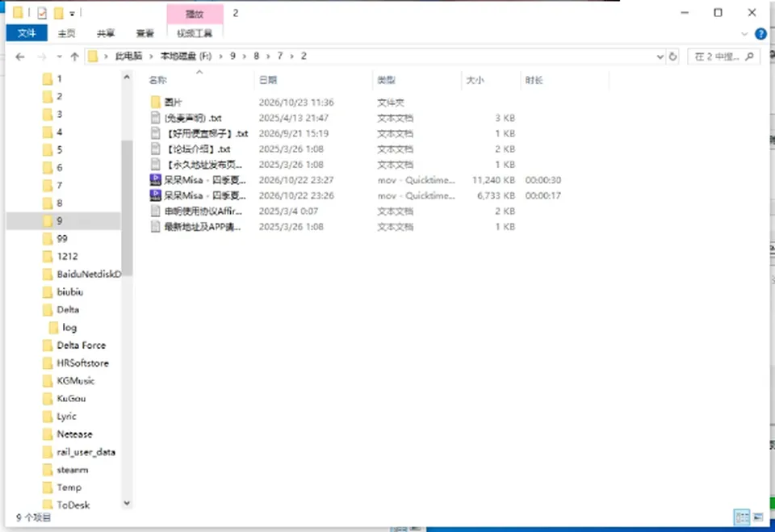Open rail_user_data folder in the sidebar
Screen dimensions: 775x532
[x=86, y=452]
